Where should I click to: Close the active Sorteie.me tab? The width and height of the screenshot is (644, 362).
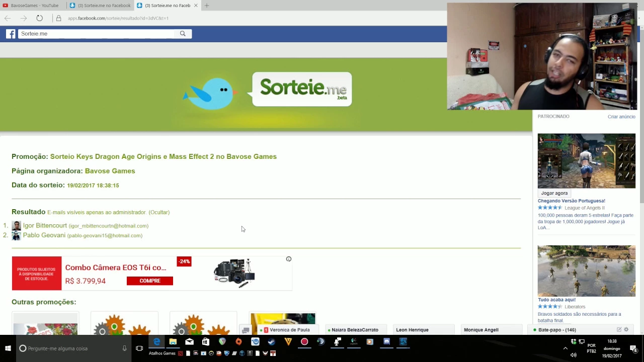tap(196, 6)
